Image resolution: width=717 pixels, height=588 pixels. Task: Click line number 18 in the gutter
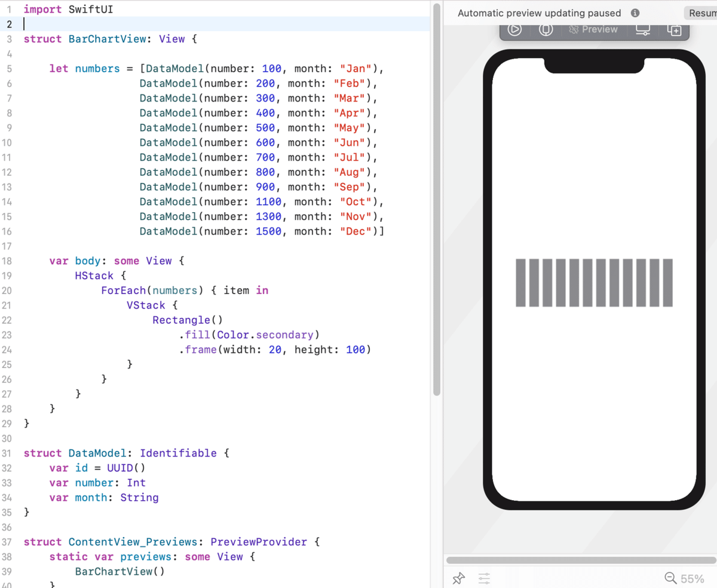click(x=7, y=261)
